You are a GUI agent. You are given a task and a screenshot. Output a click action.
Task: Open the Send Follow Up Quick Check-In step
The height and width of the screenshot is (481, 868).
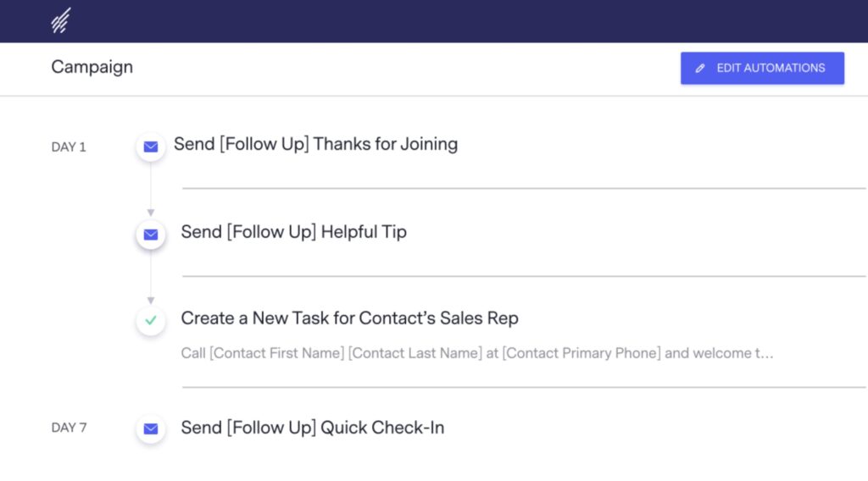click(x=312, y=428)
